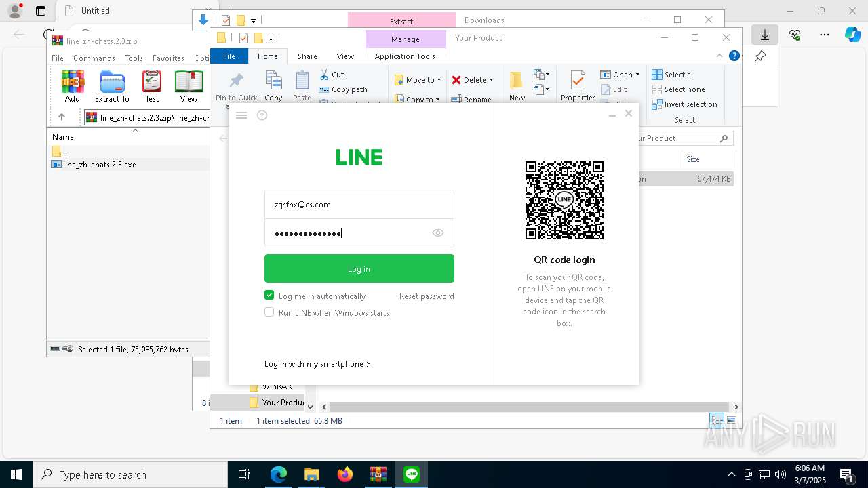The height and width of the screenshot is (488, 868).
Task: Click Copy path in Explorer ribbon
Action: tap(343, 89)
